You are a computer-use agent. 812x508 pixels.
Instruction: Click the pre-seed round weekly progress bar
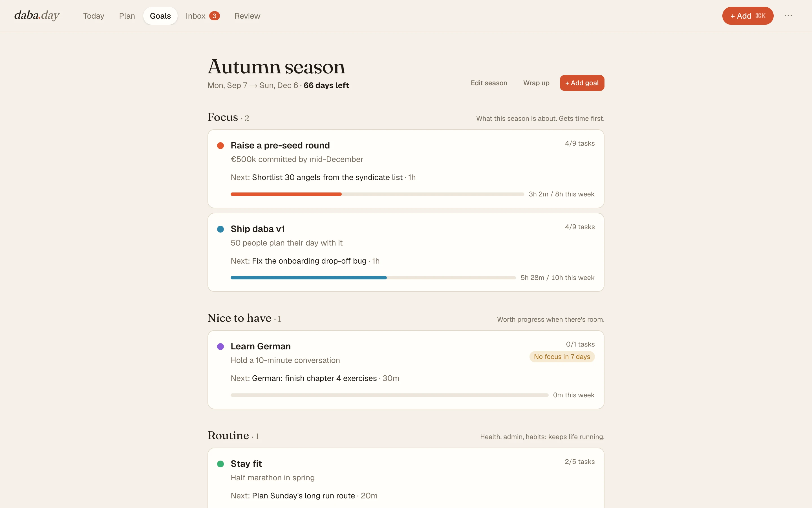click(x=377, y=194)
